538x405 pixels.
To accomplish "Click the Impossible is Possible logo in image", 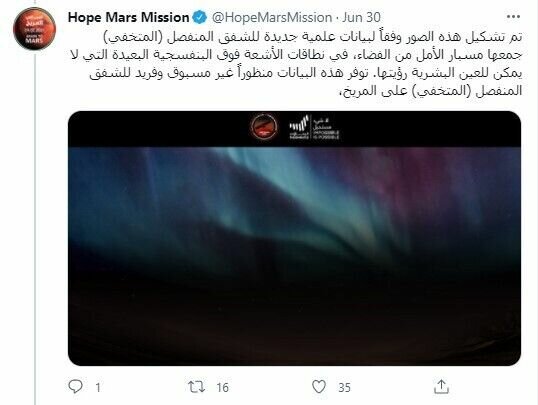I will (314, 127).
